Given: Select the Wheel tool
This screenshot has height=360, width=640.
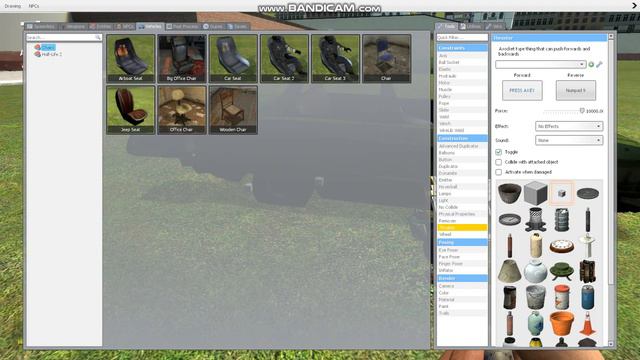Looking at the screenshot, I should click(462, 234).
